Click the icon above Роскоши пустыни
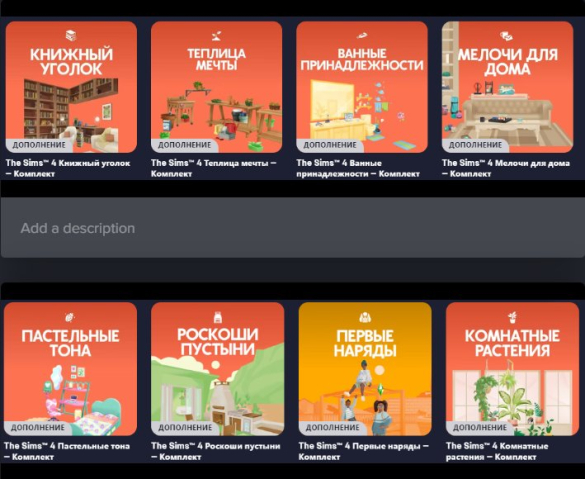The height and width of the screenshot is (479, 585). click(218, 317)
